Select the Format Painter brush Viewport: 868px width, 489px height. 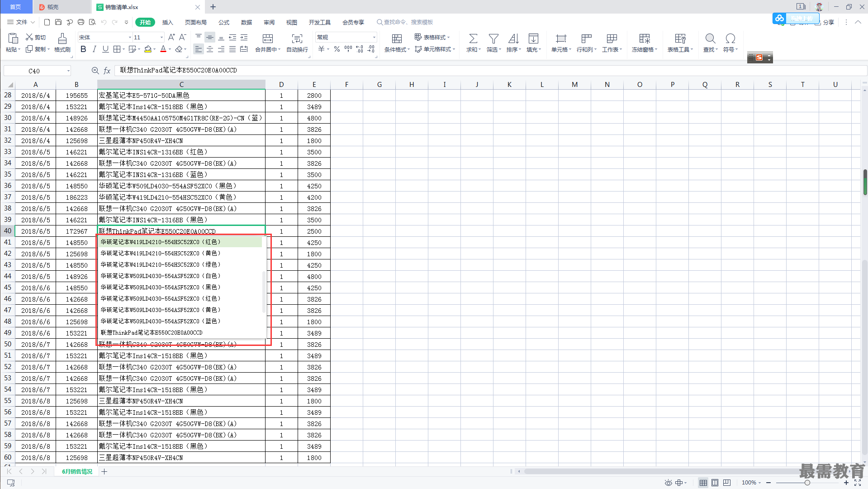coord(62,38)
